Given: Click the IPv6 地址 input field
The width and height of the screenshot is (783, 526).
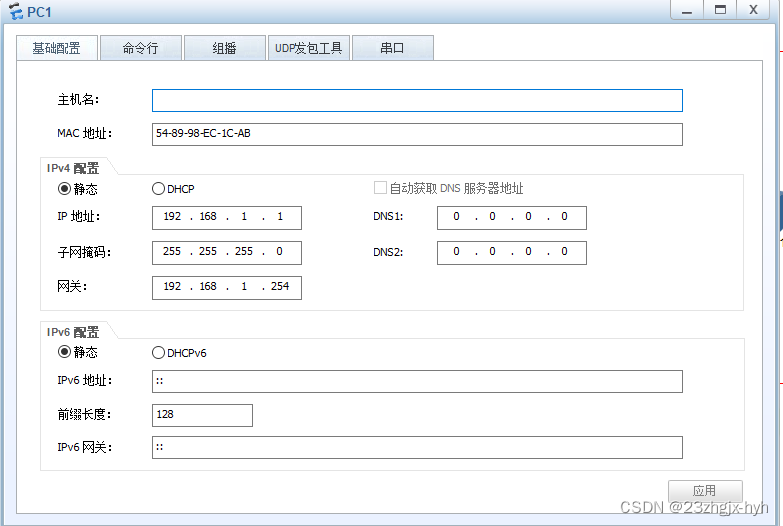Looking at the screenshot, I should (417, 382).
